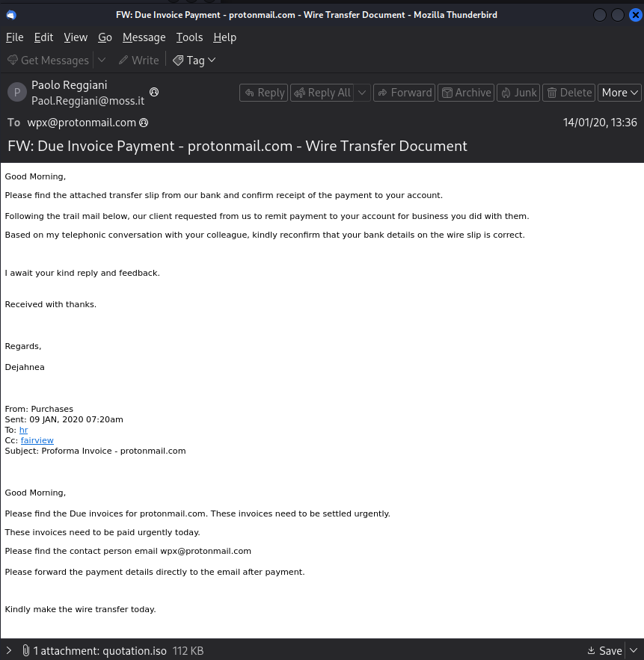644x660 pixels.
Task: Click 'Sent: 09 JAN, 2020 07:20am' line
Action: pyautogui.click(x=64, y=419)
